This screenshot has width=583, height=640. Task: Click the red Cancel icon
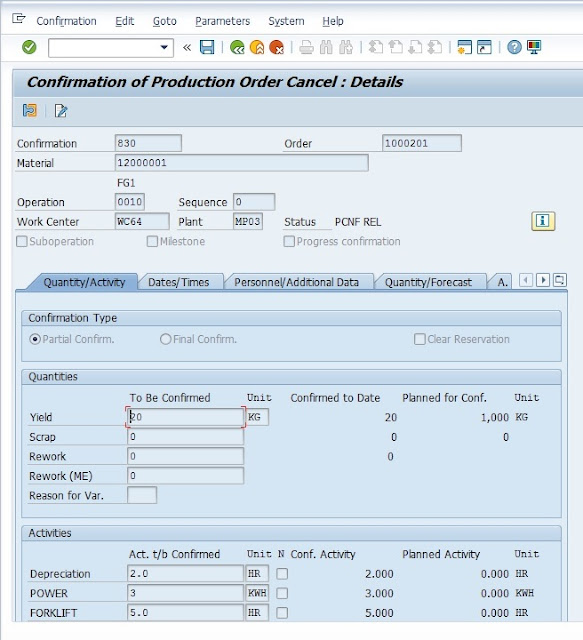click(276, 47)
